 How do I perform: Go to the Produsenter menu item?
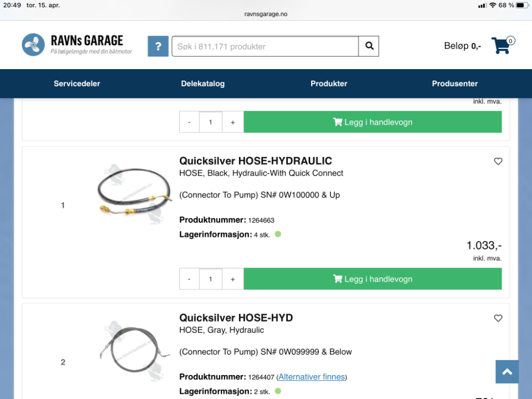click(455, 84)
